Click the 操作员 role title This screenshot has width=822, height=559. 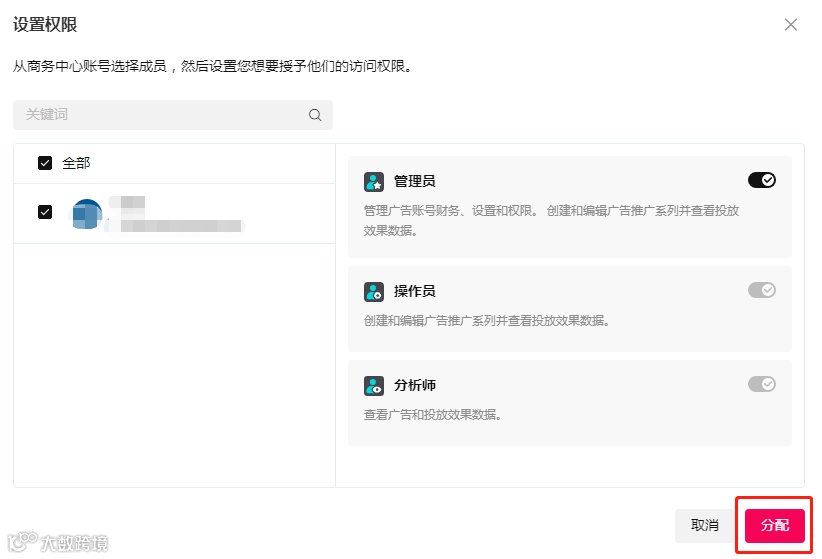click(x=415, y=291)
